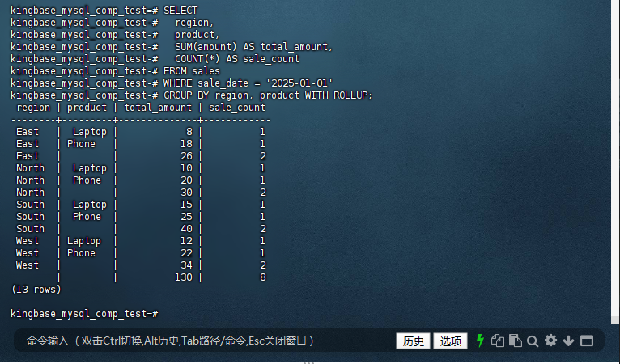Click the copy icon in command bar
620x364 pixels.
point(498,341)
